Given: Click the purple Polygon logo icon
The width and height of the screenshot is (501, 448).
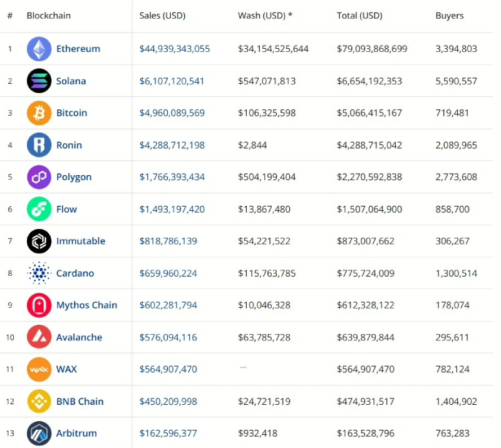Looking at the screenshot, I should pos(39,177).
